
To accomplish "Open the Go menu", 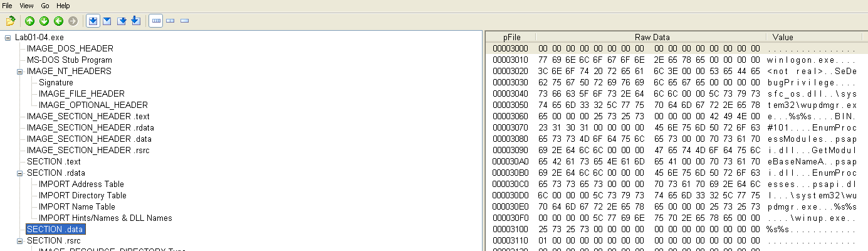I will 45,5.
